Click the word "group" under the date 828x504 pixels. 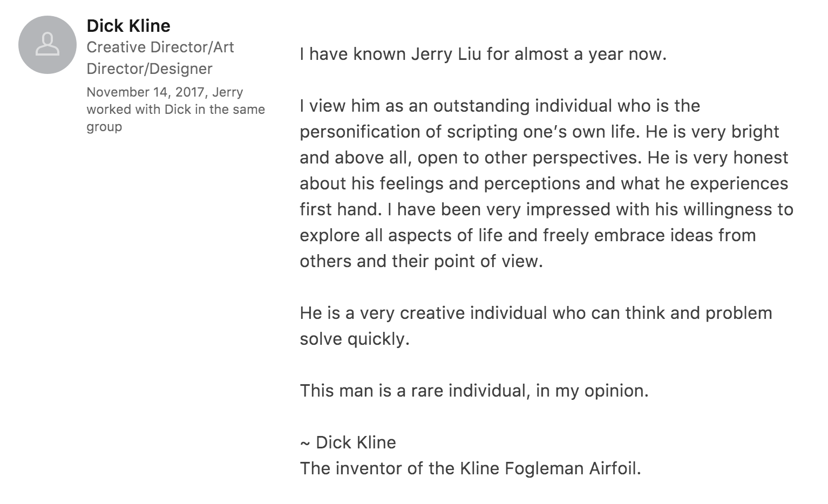click(x=104, y=127)
